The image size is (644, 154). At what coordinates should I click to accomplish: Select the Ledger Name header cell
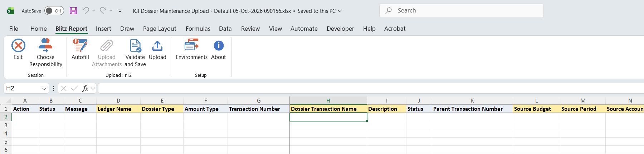[118, 109]
